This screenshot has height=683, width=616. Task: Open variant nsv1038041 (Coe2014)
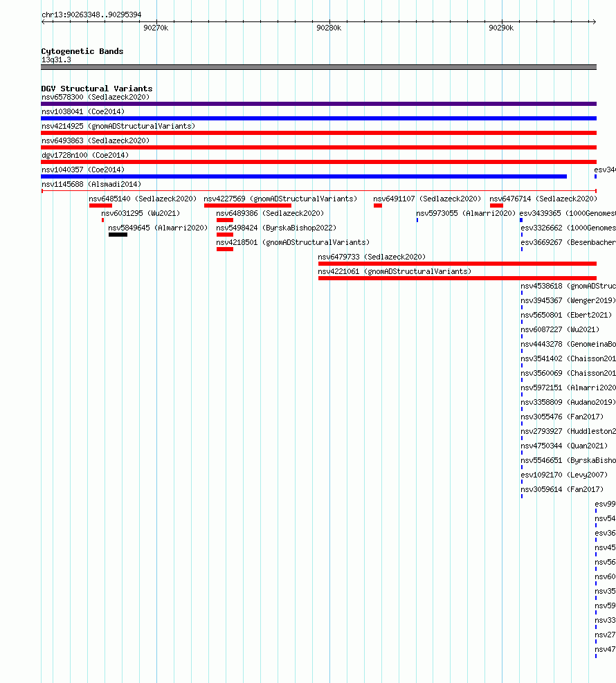pyautogui.click(x=83, y=111)
